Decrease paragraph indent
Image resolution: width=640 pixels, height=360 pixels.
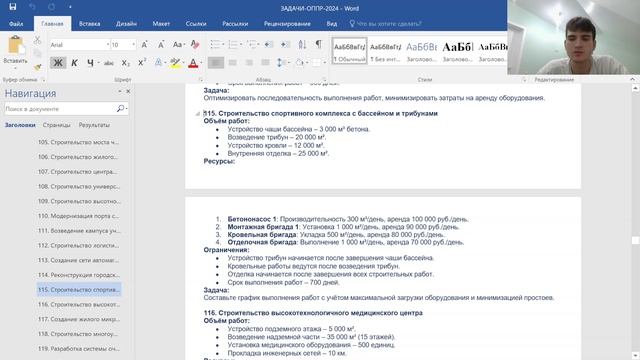(269, 44)
